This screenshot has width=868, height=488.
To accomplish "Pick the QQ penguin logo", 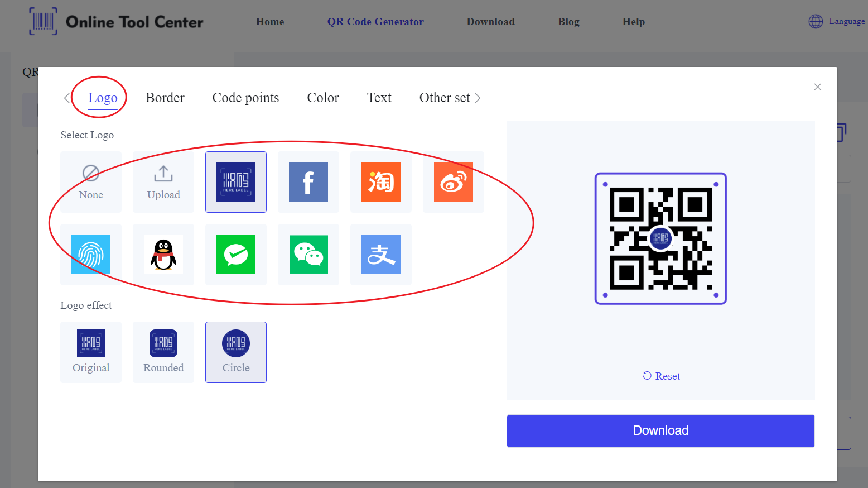I will (163, 255).
